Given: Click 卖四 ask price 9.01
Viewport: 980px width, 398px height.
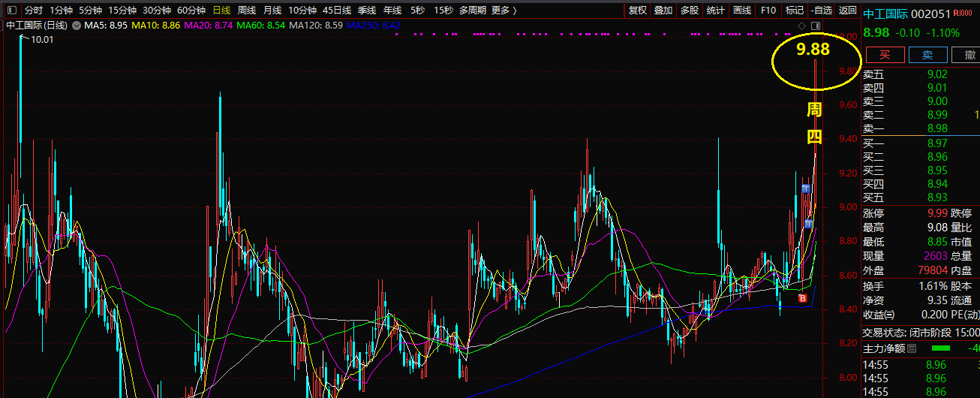Looking at the screenshot, I should (937, 88).
